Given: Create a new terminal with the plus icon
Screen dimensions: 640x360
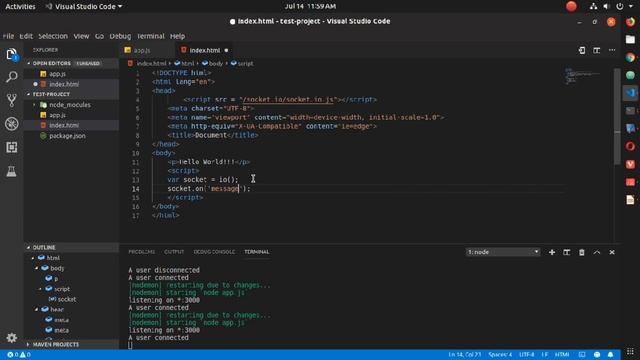Looking at the screenshot, I should 552,252.
